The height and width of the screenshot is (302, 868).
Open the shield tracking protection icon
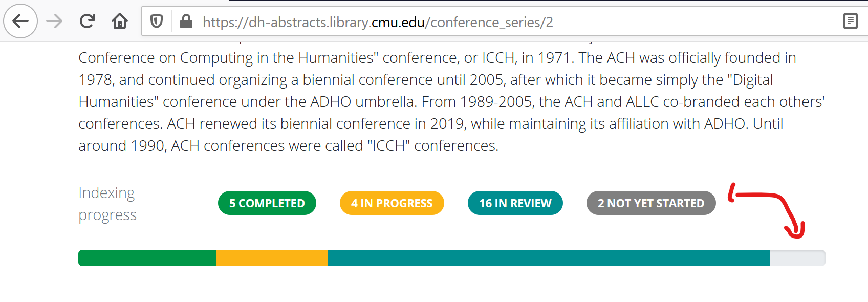coord(156,21)
